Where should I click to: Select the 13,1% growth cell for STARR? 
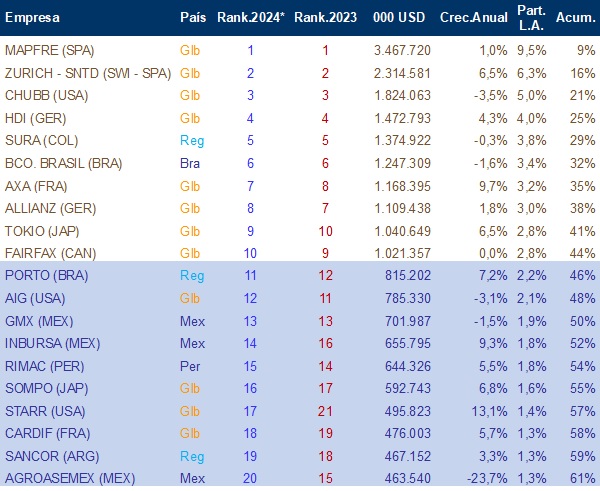(x=489, y=411)
